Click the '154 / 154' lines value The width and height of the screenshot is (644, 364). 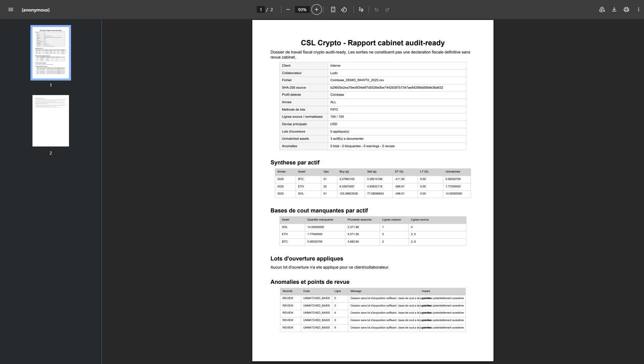(x=337, y=117)
